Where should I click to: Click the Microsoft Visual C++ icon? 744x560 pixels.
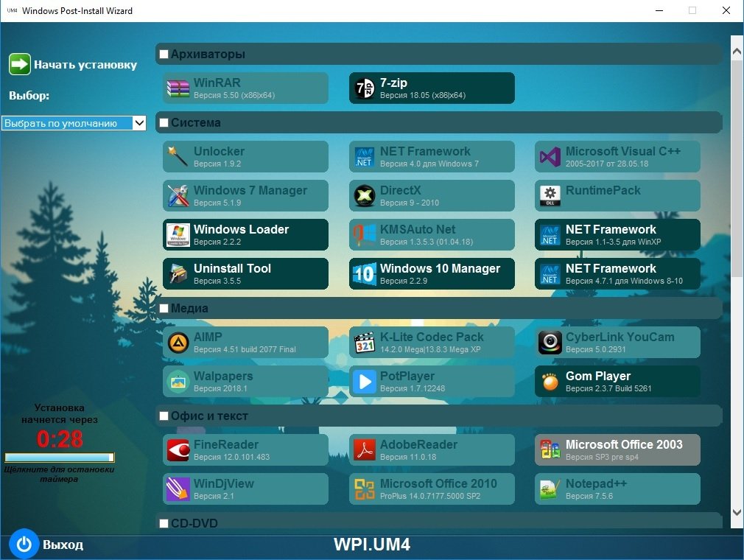[x=550, y=157]
